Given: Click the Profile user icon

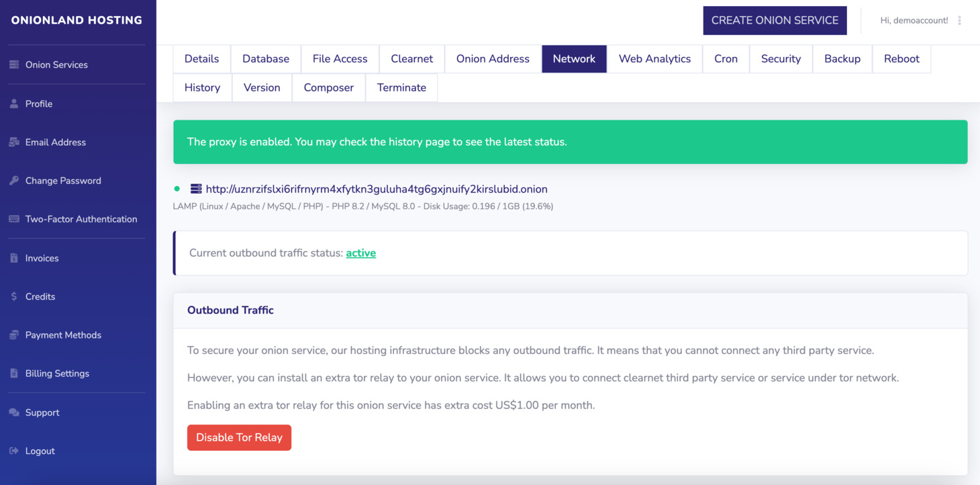Looking at the screenshot, I should click(x=14, y=103).
